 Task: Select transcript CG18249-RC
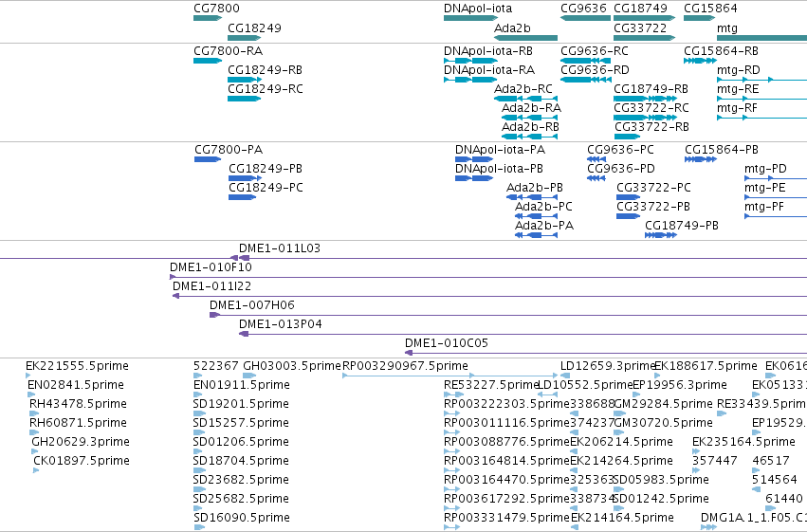pyautogui.click(x=245, y=99)
